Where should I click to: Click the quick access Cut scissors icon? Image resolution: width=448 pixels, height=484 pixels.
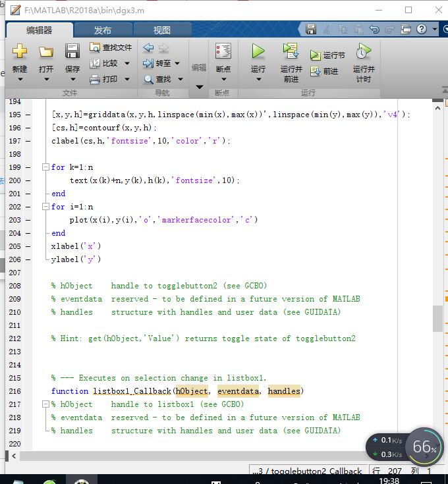point(326,30)
